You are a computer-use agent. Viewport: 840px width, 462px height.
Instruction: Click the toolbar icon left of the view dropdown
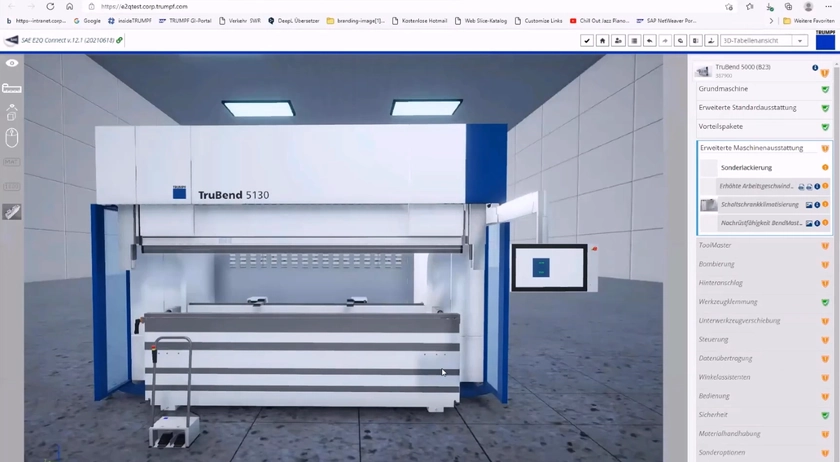tap(711, 41)
